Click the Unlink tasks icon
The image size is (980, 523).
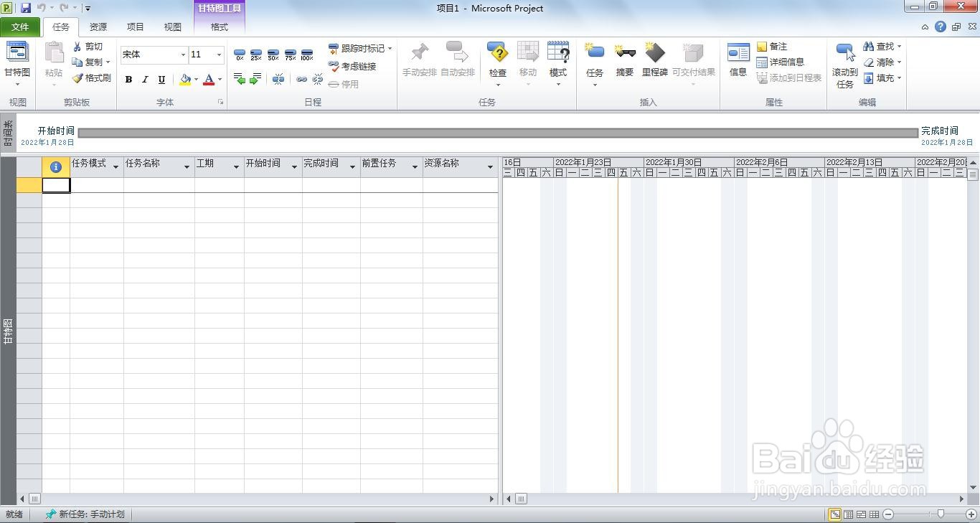click(x=318, y=79)
